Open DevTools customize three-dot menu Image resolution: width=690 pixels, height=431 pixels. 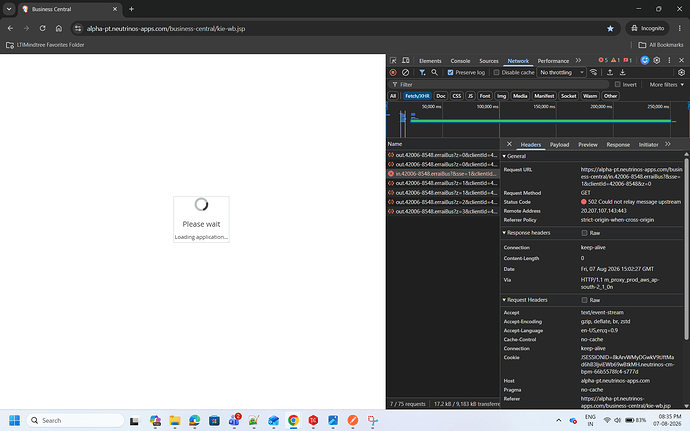pos(669,60)
